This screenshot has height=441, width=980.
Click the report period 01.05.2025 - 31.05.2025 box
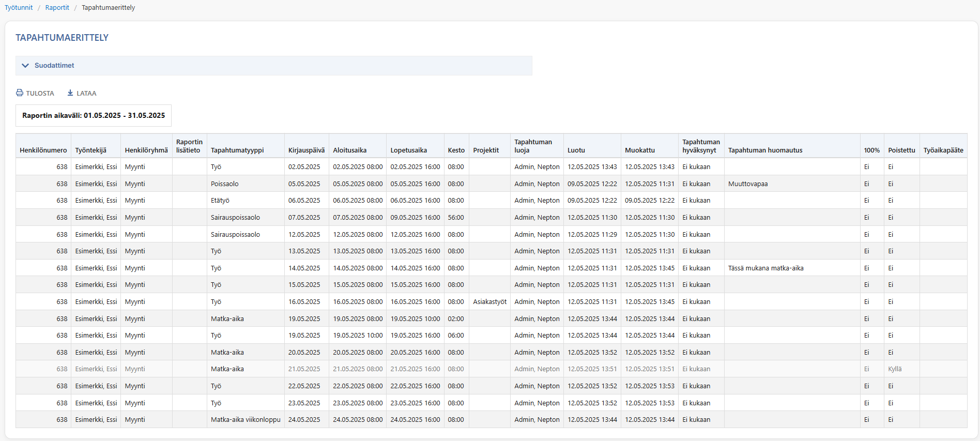(x=94, y=116)
